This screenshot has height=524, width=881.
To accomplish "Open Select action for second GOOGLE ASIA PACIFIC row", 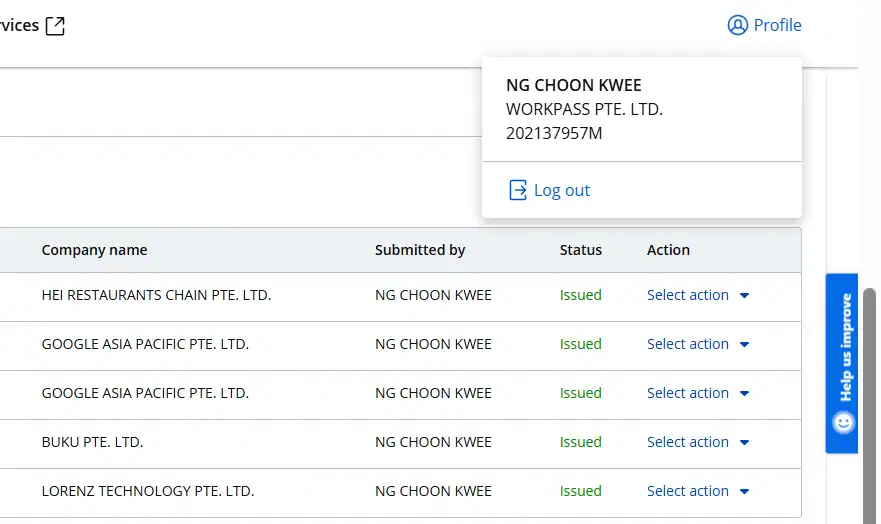I will 688,393.
